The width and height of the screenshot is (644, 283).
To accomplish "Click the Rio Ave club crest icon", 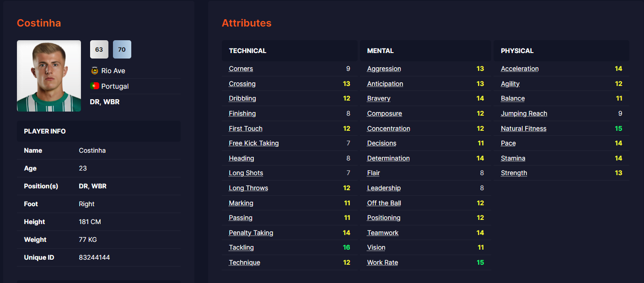I will point(95,71).
